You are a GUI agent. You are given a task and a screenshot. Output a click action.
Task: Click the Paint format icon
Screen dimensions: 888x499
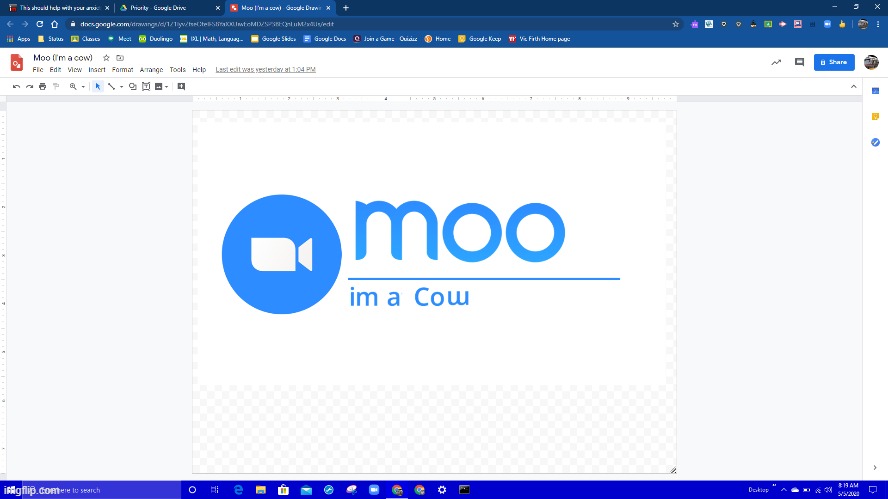[56, 87]
